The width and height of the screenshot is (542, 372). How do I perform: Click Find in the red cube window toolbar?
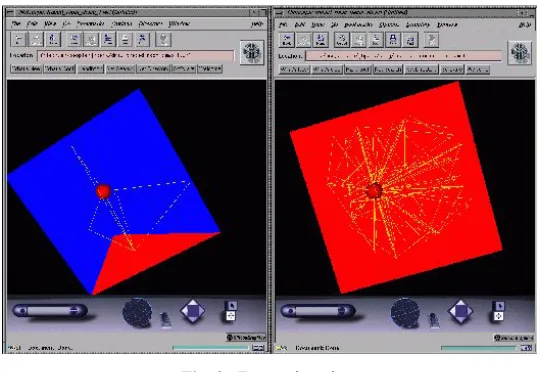[410, 40]
